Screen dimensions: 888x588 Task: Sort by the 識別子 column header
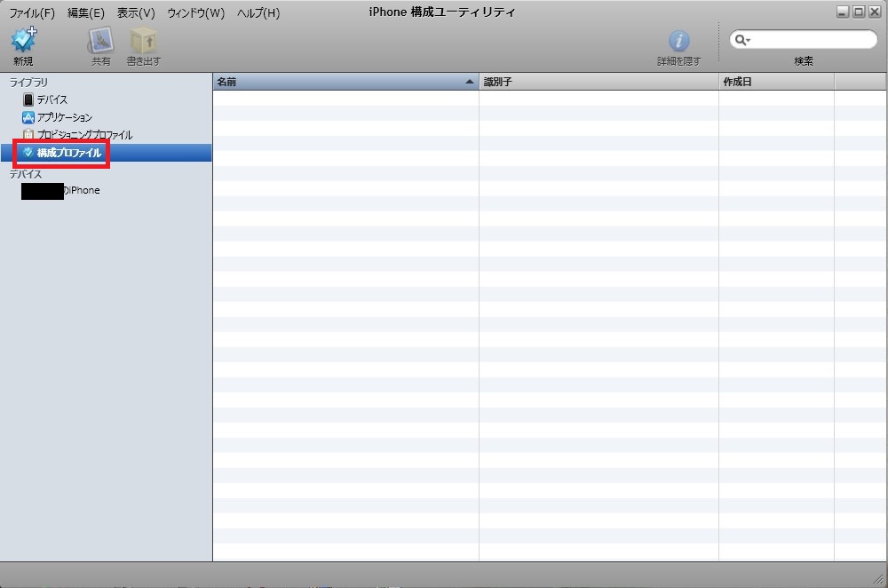599,82
